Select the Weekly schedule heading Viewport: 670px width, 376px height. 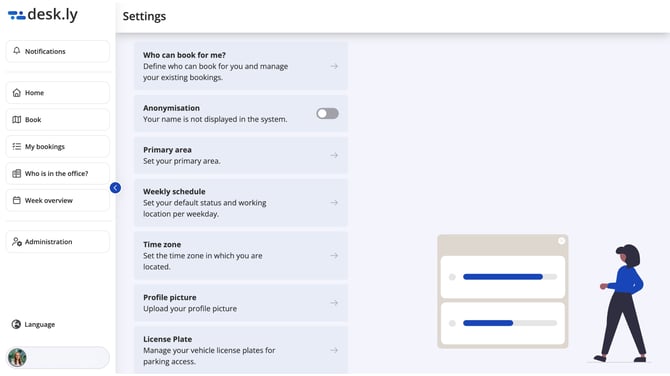coord(174,191)
